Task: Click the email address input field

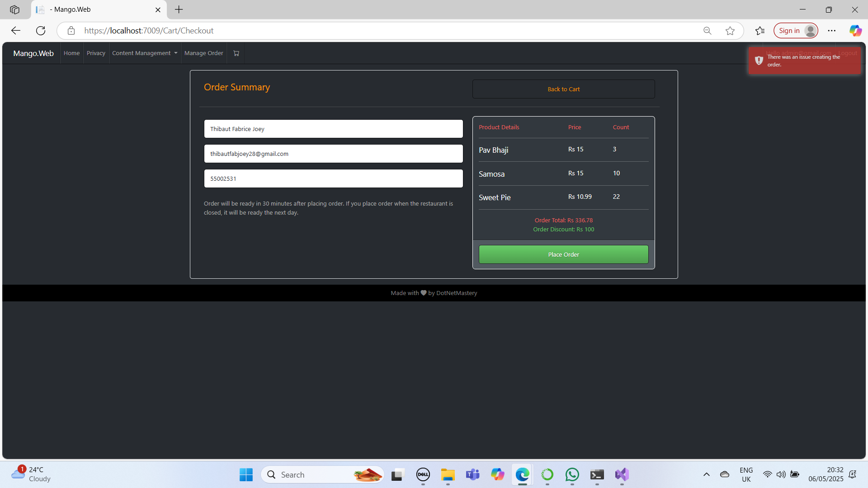Action: (x=333, y=154)
